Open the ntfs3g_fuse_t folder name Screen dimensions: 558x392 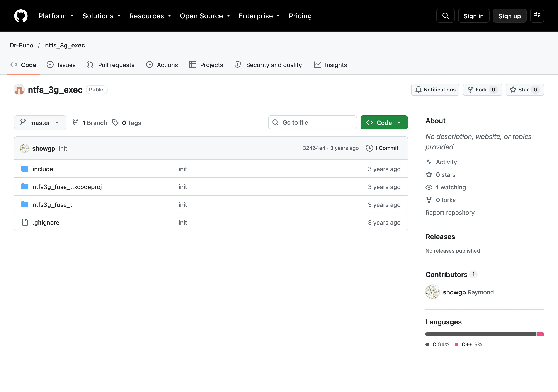pyautogui.click(x=53, y=205)
